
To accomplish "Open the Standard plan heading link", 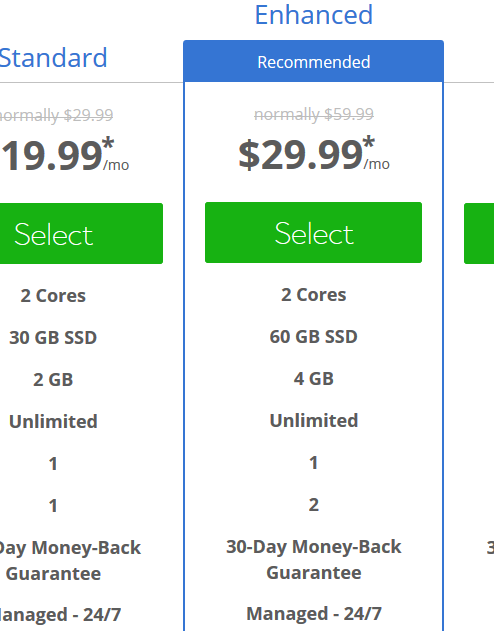I will (54, 58).
